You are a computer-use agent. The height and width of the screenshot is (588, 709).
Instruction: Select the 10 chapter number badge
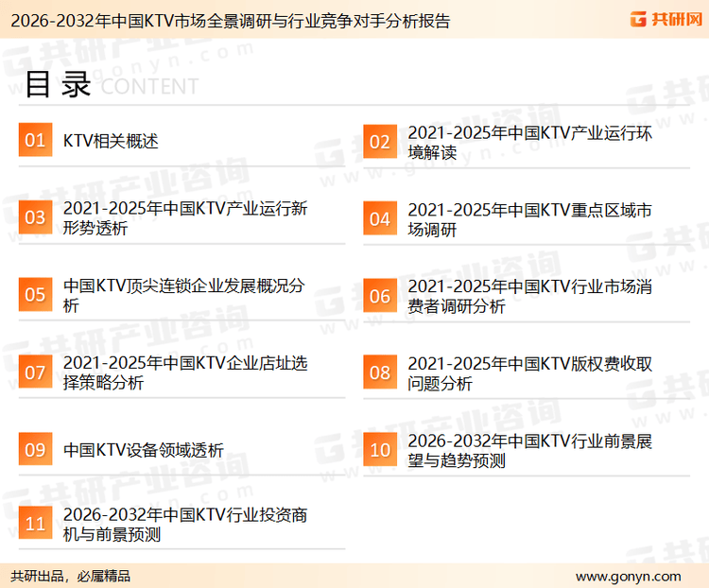click(x=380, y=450)
